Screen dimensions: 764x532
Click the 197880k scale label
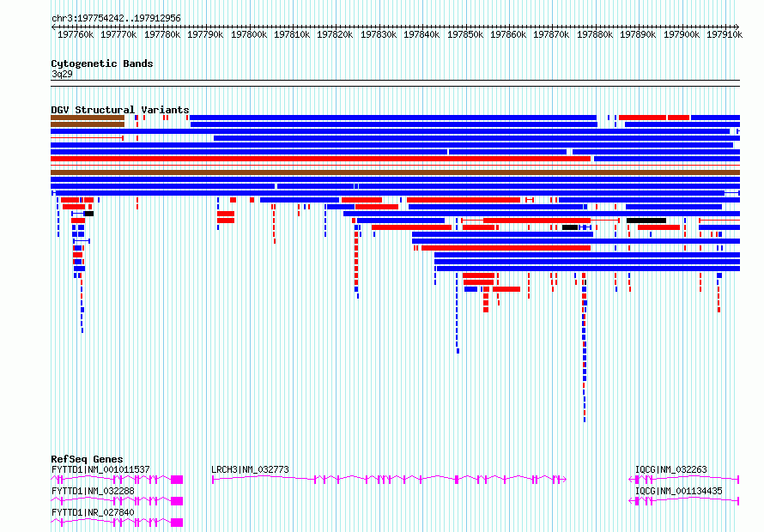coord(595,34)
